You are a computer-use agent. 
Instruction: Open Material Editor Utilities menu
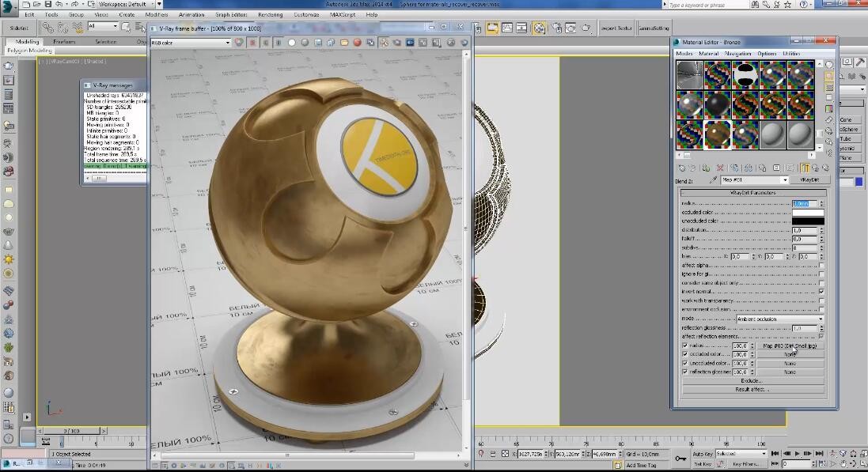point(791,54)
